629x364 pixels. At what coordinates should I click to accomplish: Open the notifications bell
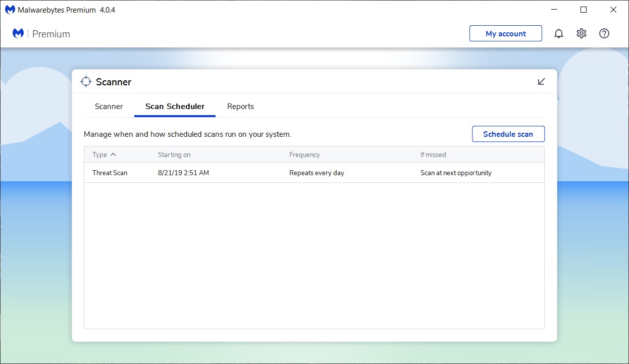pyautogui.click(x=559, y=34)
